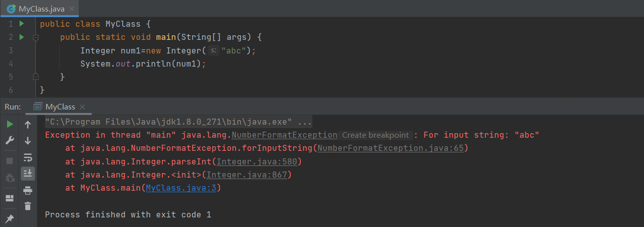Click the run gutter arrow beside class MyClass
The image size is (644, 227).
pos(22,24)
